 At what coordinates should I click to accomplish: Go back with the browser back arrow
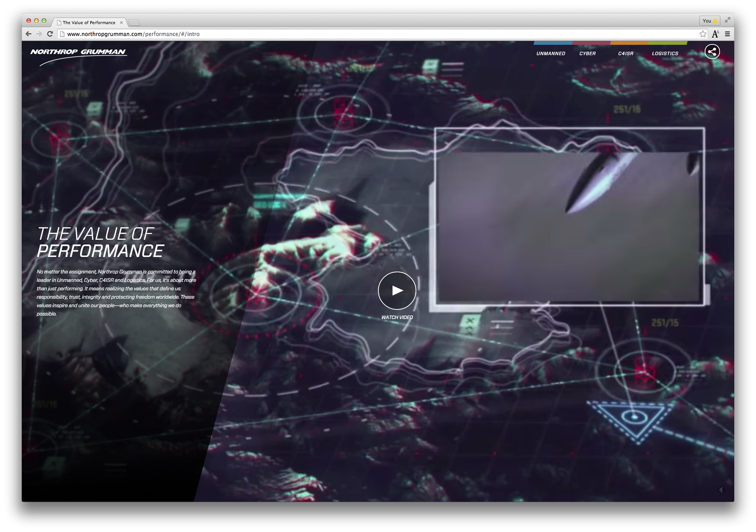click(x=28, y=34)
